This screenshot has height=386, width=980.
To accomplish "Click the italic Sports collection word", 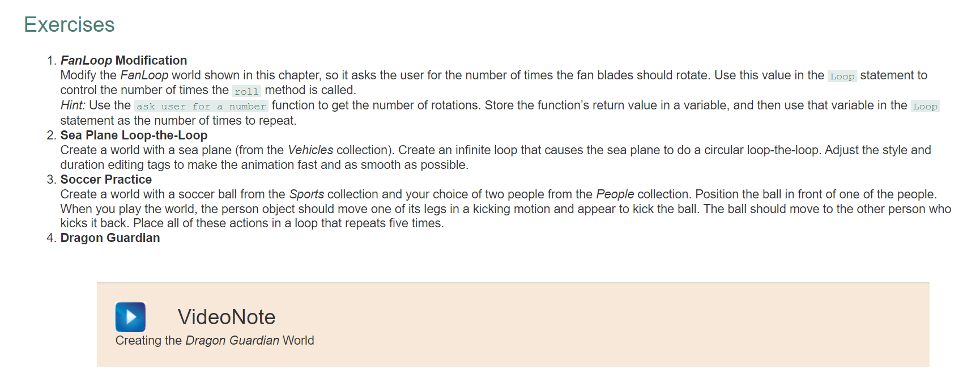I will coord(306,194).
